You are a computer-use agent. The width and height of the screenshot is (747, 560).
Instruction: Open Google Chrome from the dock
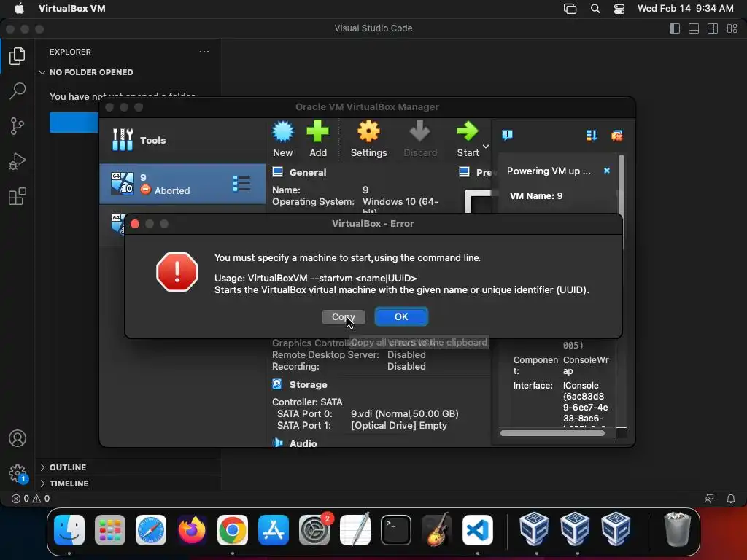pos(233,530)
